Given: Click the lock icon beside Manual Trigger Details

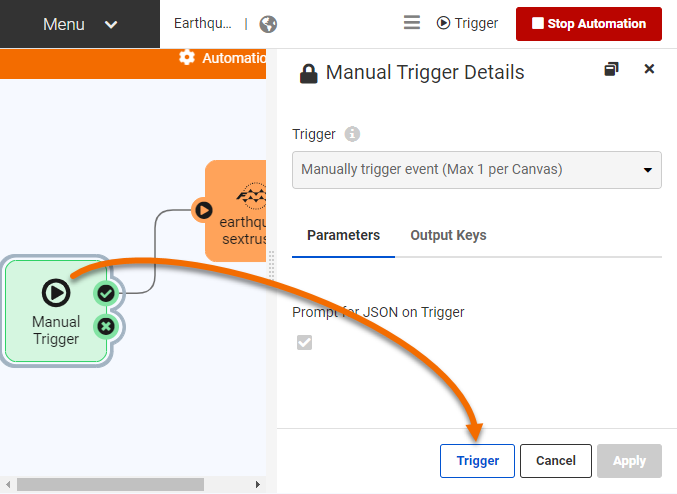Looking at the screenshot, I should (x=309, y=73).
